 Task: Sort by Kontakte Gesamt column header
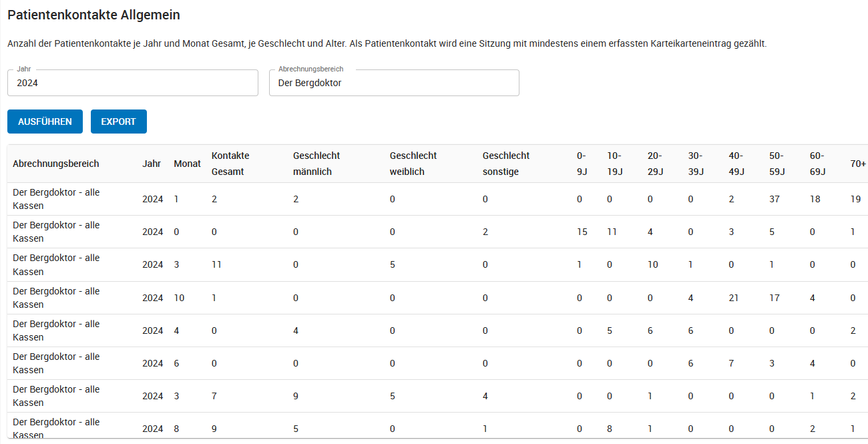(230, 164)
